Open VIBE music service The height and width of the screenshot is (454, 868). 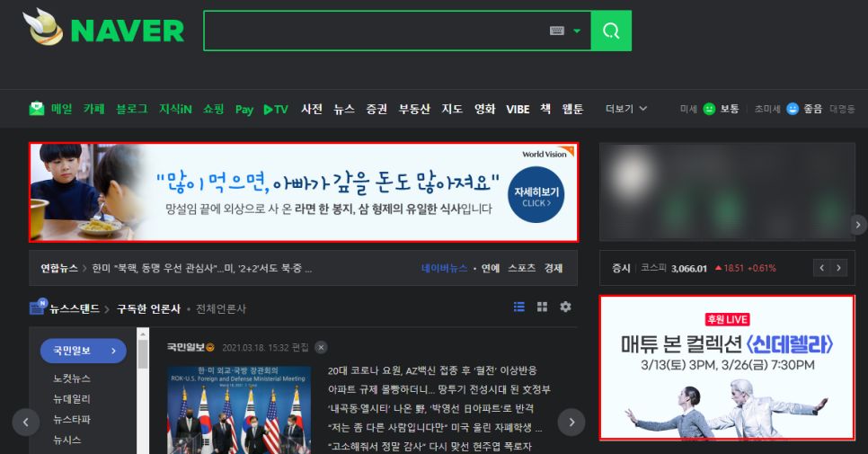pyautogui.click(x=518, y=109)
